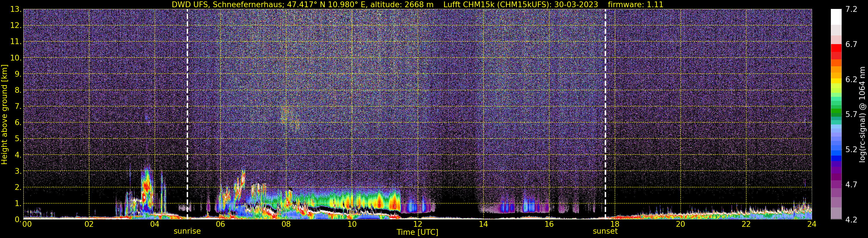Click the 'firmware: 1.11' text in title
Viewport: 868px width, 238px height.
pyautogui.click(x=636, y=5)
